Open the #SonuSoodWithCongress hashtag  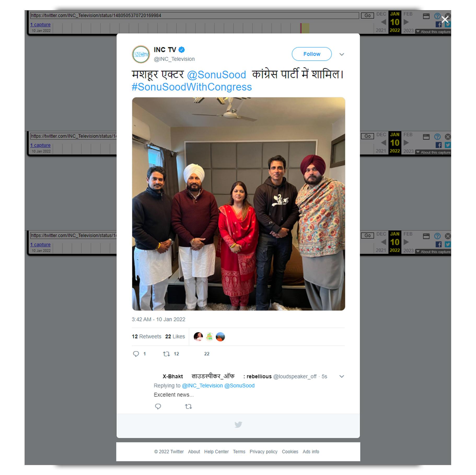pyautogui.click(x=192, y=87)
